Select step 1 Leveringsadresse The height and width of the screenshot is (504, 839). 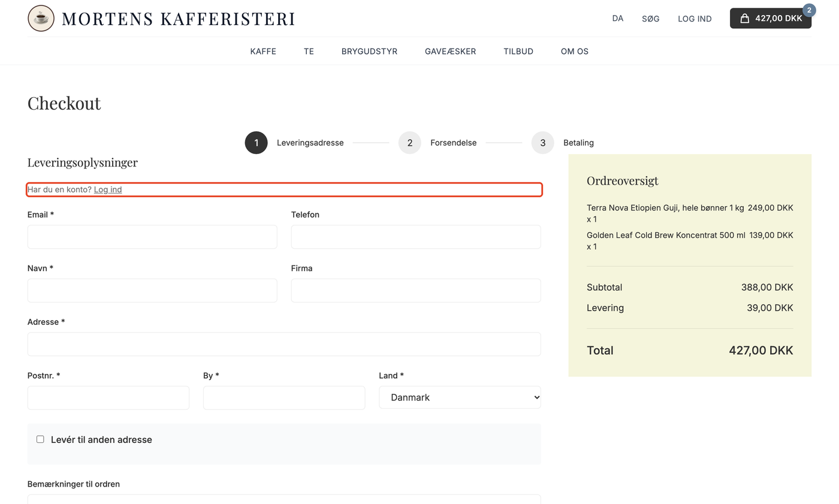click(294, 143)
